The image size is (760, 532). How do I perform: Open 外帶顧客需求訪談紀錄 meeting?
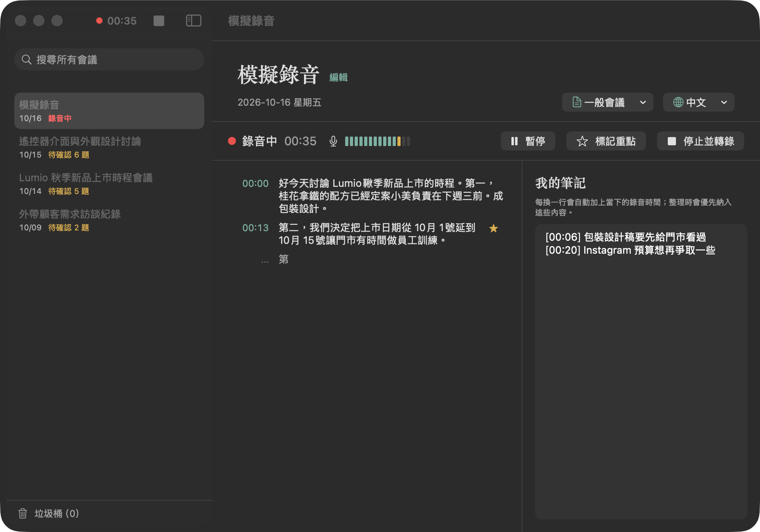coord(109,220)
